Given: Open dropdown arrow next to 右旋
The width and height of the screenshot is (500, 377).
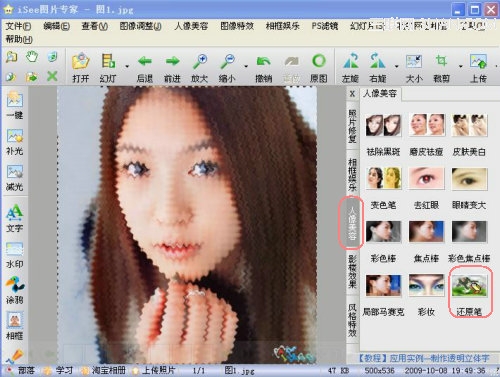Looking at the screenshot, I should (396, 66).
